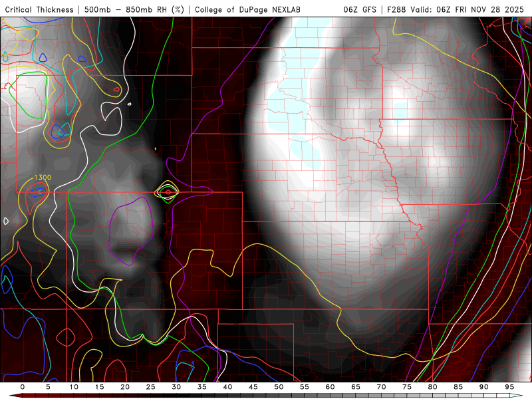The height and width of the screenshot is (399, 532).
Task: Select the "06Z GFS" model run label
Action: pyautogui.click(x=360, y=9)
